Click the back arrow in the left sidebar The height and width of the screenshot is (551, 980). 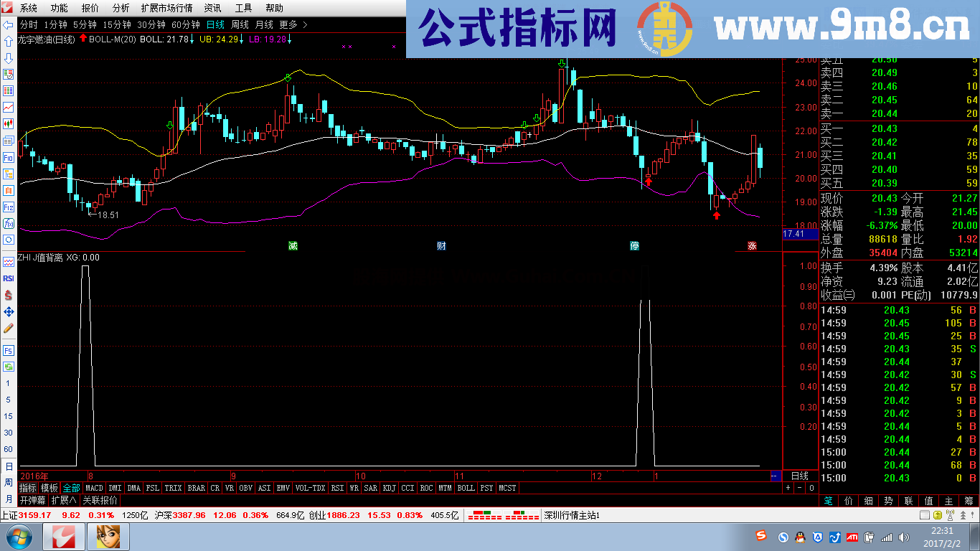click(x=9, y=24)
